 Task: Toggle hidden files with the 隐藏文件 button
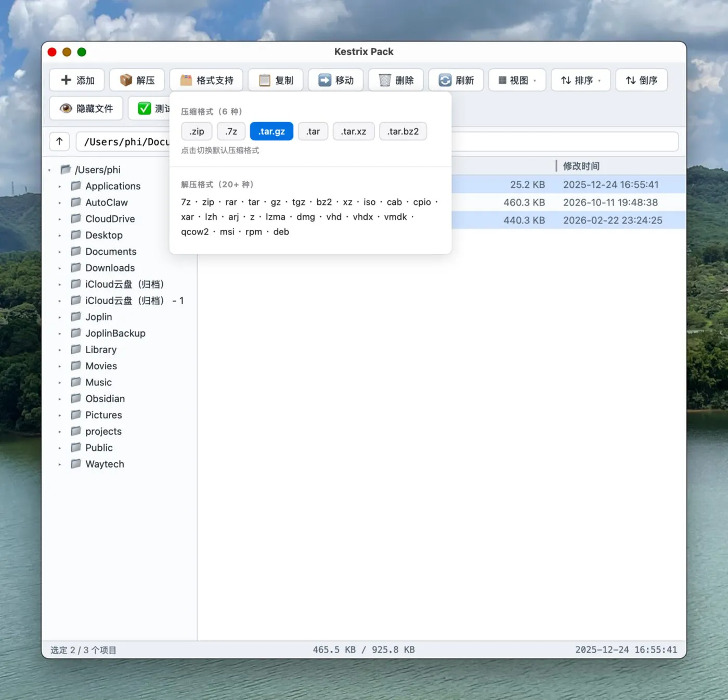pyautogui.click(x=86, y=108)
